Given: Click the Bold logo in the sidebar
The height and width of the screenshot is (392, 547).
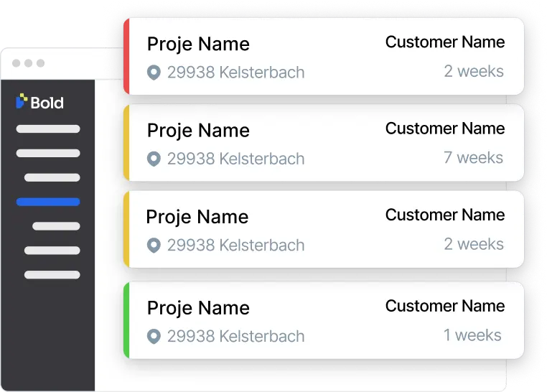Looking at the screenshot, I should tap(40, 103).
